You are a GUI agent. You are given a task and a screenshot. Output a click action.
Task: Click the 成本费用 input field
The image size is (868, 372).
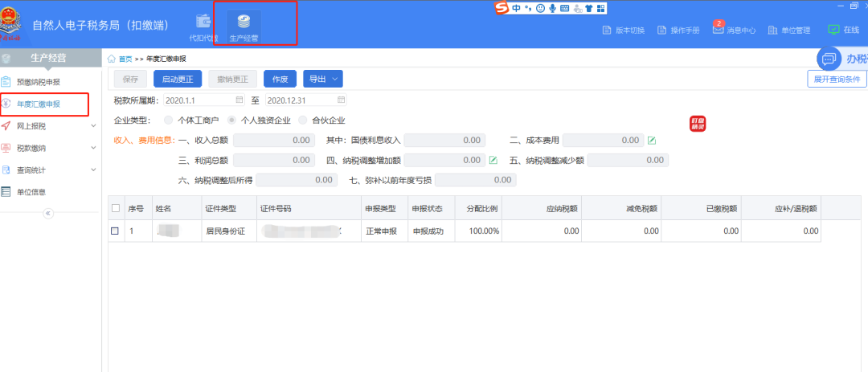[603, 141]
